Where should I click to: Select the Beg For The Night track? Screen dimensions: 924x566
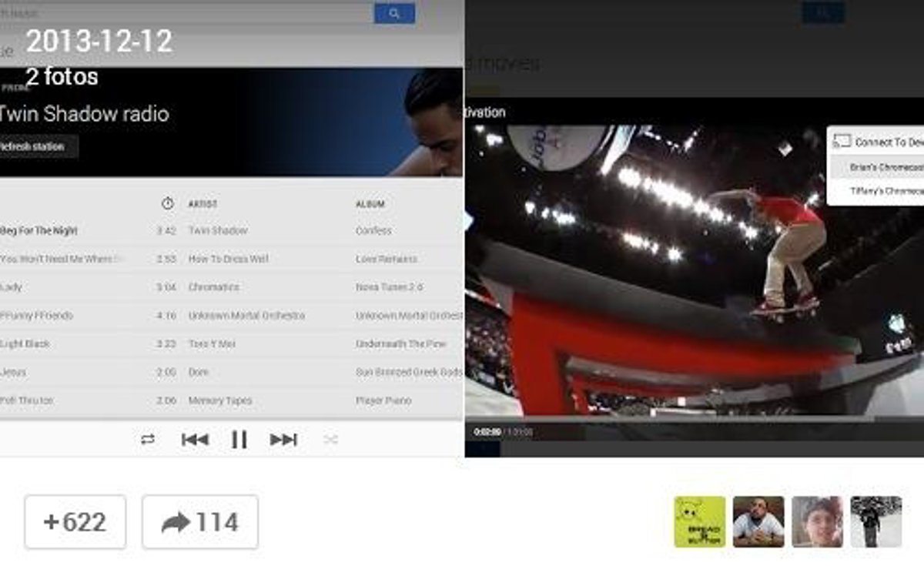click(39, 230)
